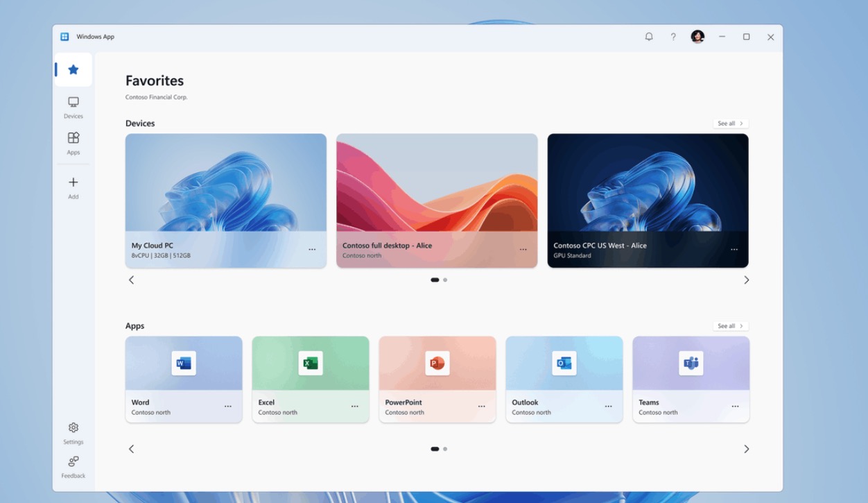Click the Add plus icon in the sidebar
Screen dimensions: 868x503
(73, 182)
